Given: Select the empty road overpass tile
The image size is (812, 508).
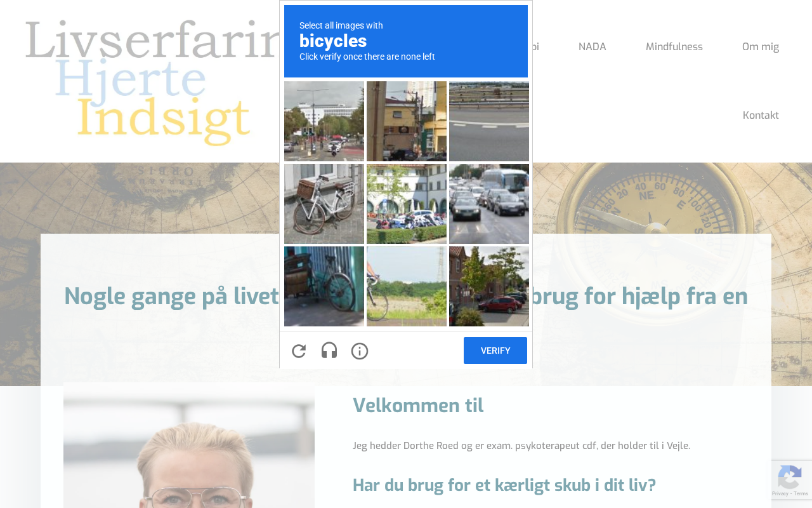Looking at the screenshot, I should click(x=489, y=121).
